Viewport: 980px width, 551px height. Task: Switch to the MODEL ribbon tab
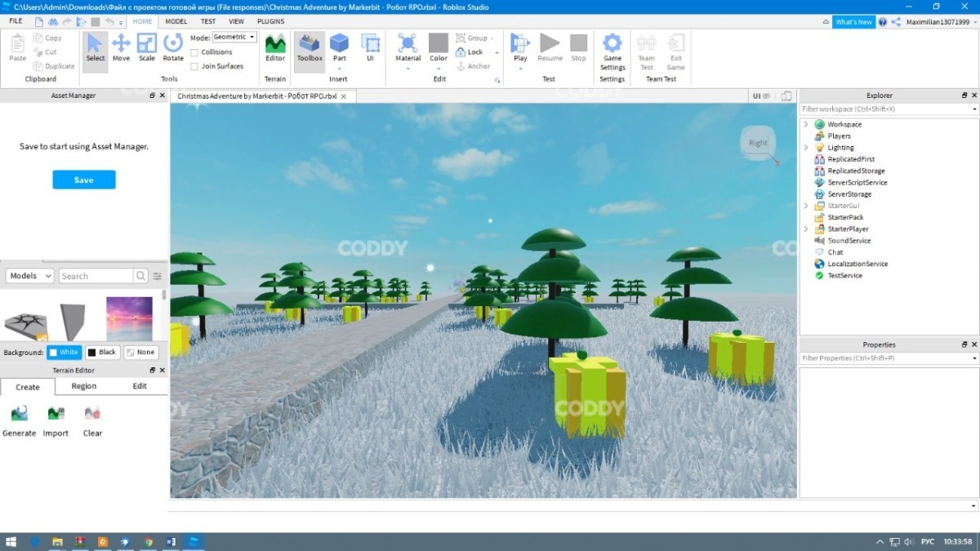click(x=176, y=21)
